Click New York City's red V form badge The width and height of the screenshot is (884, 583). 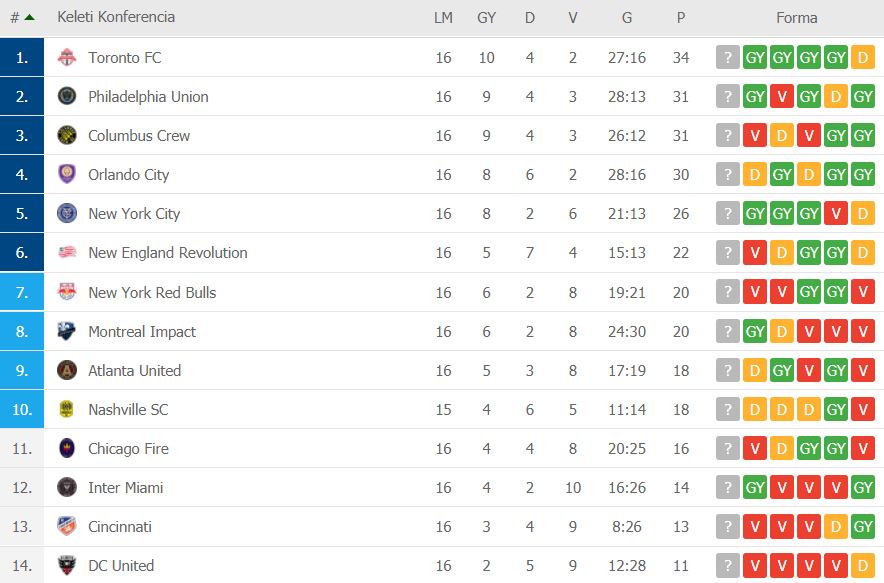tap(836, 214)
